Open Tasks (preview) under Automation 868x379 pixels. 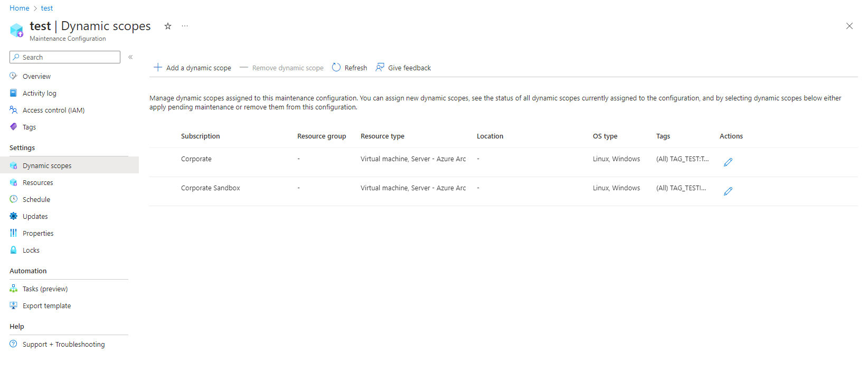[x=45, y=289]
